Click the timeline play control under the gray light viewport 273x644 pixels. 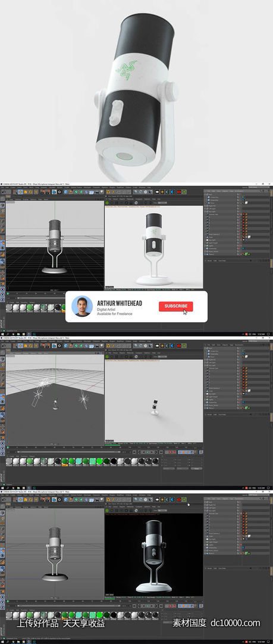tap(148, 452)
